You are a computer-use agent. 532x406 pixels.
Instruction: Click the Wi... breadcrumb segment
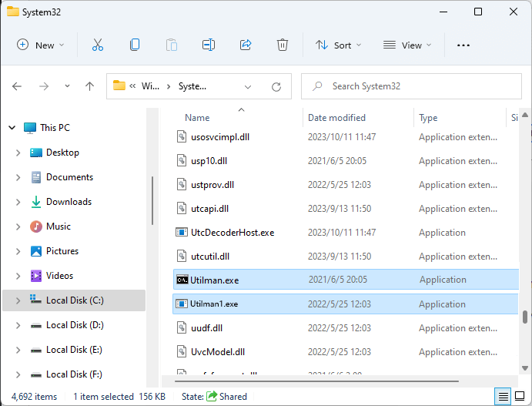[150, 86]
